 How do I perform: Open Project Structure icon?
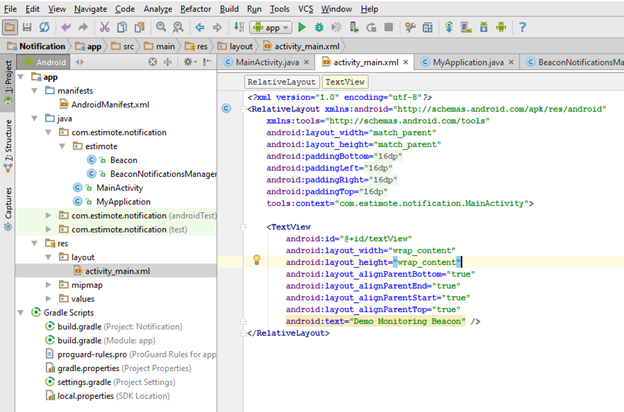(428, 27)
